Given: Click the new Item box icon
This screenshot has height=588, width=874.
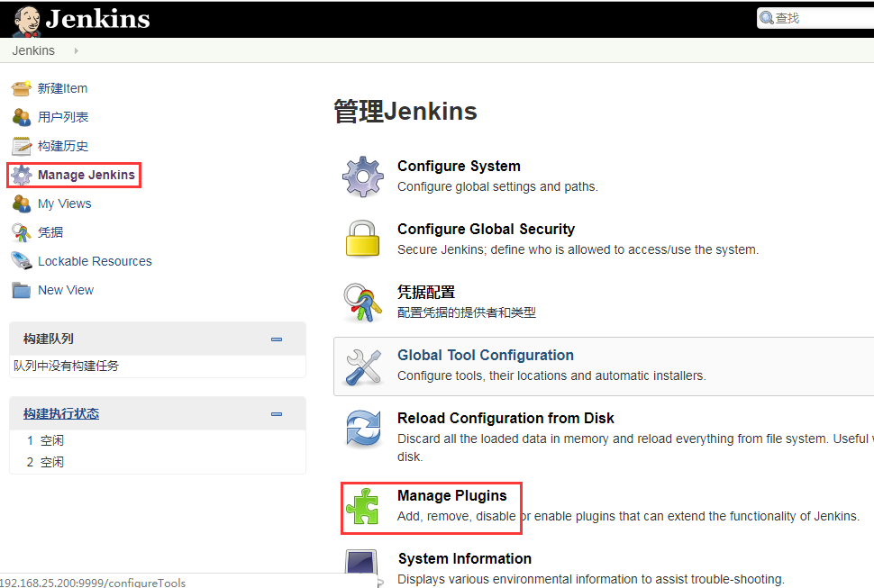Looking at the screenshot, I should 22,88.
